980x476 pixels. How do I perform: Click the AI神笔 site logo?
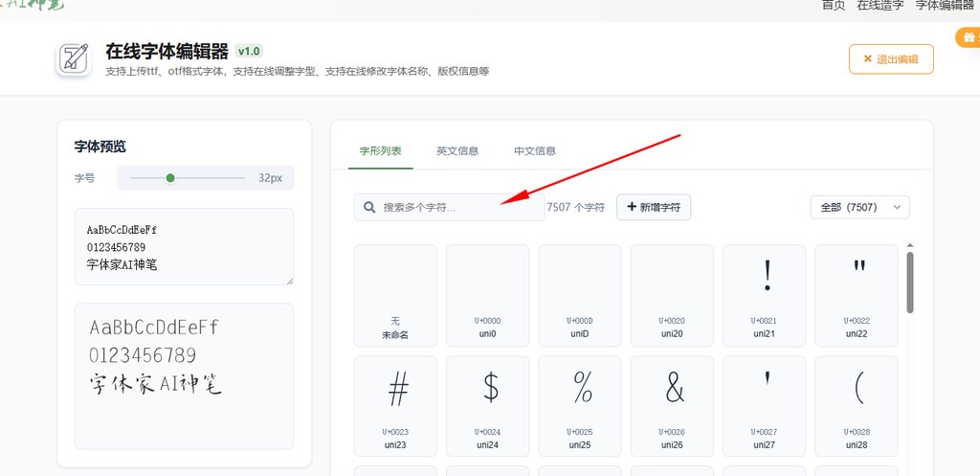32,5
